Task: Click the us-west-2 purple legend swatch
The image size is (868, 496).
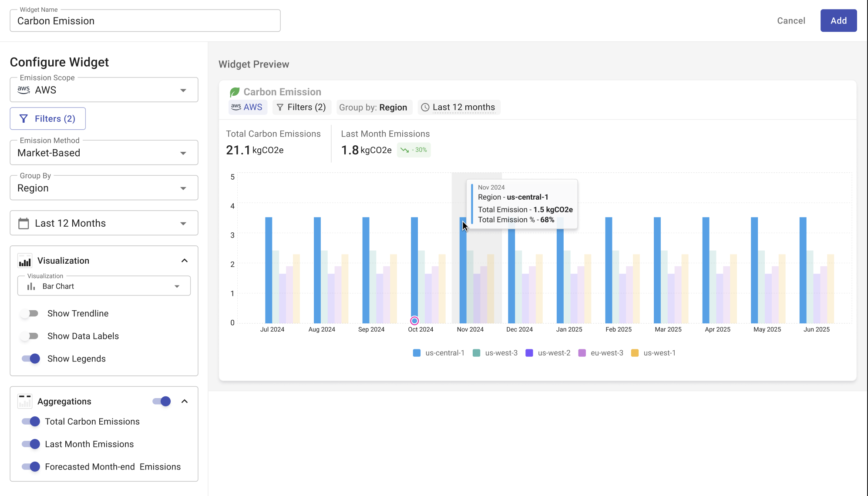Action: [x=529, y=353]
